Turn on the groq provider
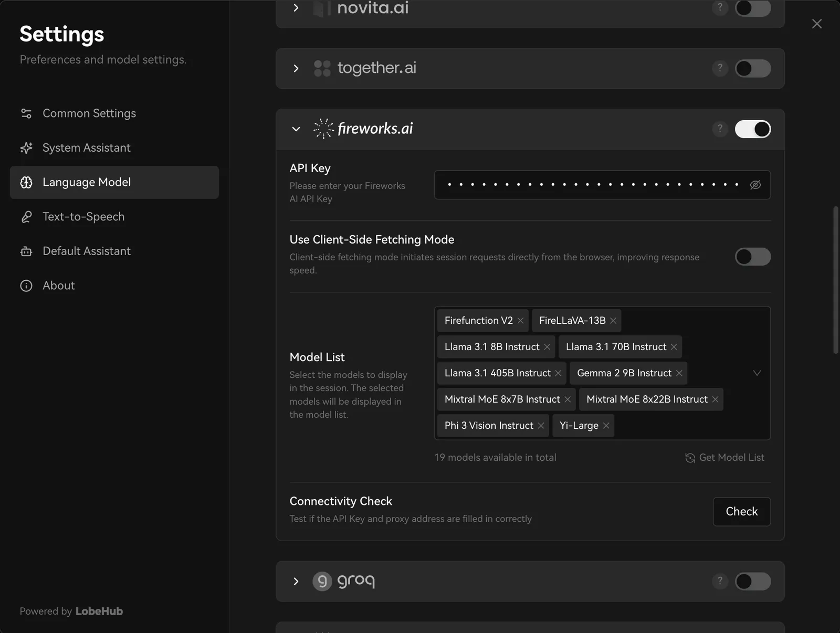Viewport: 840px width, 633px height. 752,581
